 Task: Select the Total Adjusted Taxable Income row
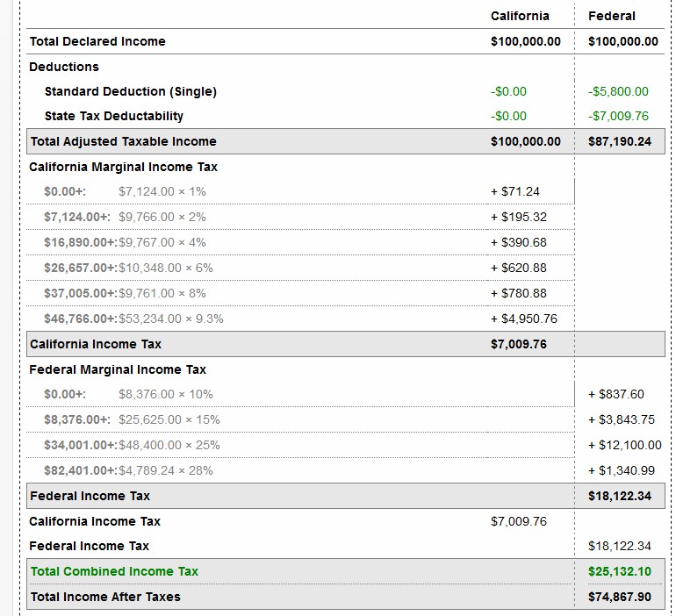pyautogui.click(x=123, y=141)
